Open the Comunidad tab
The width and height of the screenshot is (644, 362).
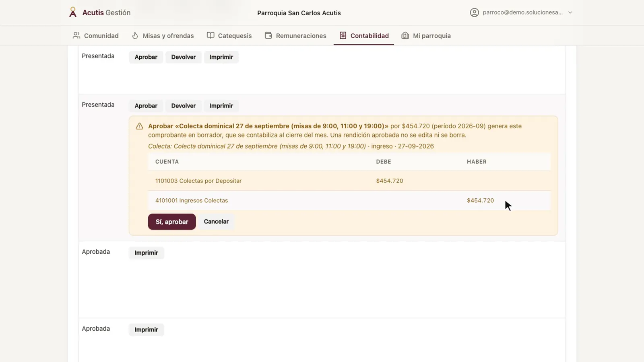96,35
